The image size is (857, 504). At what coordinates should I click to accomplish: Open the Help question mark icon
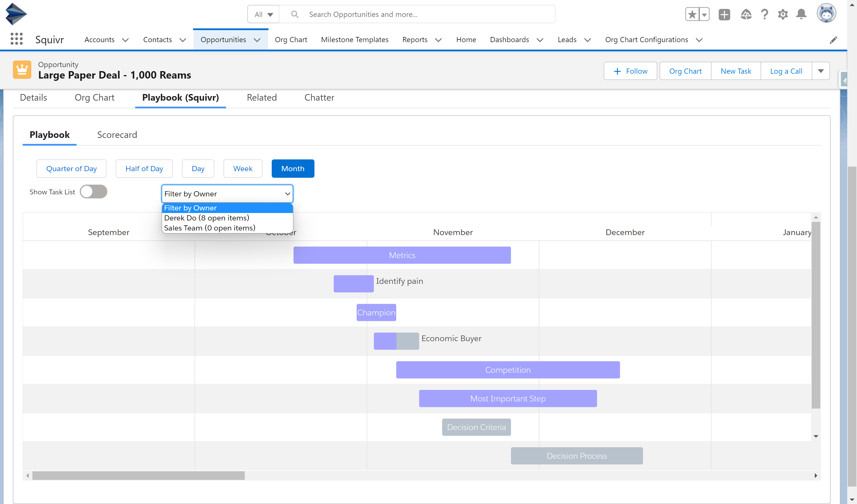(x=764, y=14)
